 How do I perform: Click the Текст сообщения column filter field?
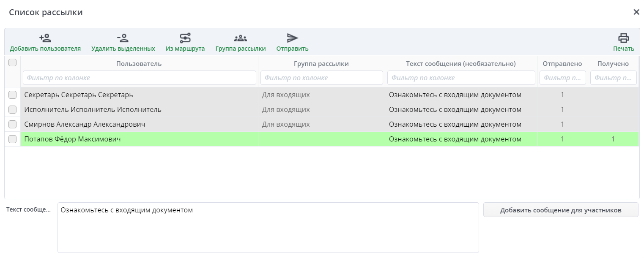(461, 78)
